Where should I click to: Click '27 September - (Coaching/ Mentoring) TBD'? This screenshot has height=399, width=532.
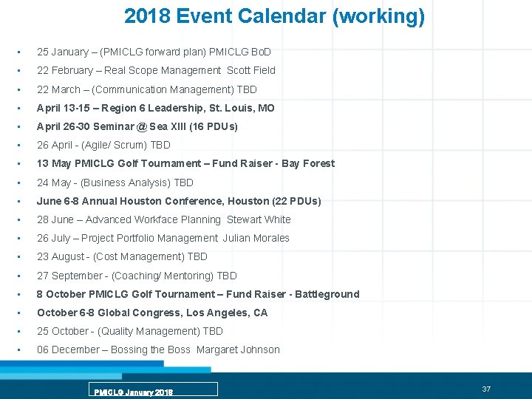click(x=137, y=276)
